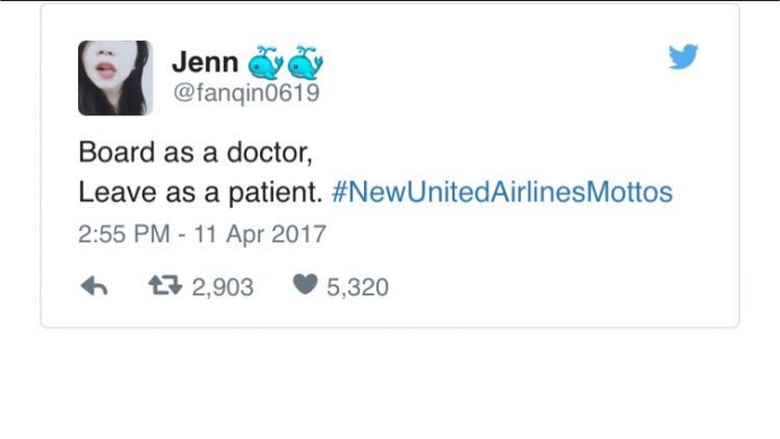Visit the @fanqin0619 handle
The image size is (780, 439).
[245, 94]
